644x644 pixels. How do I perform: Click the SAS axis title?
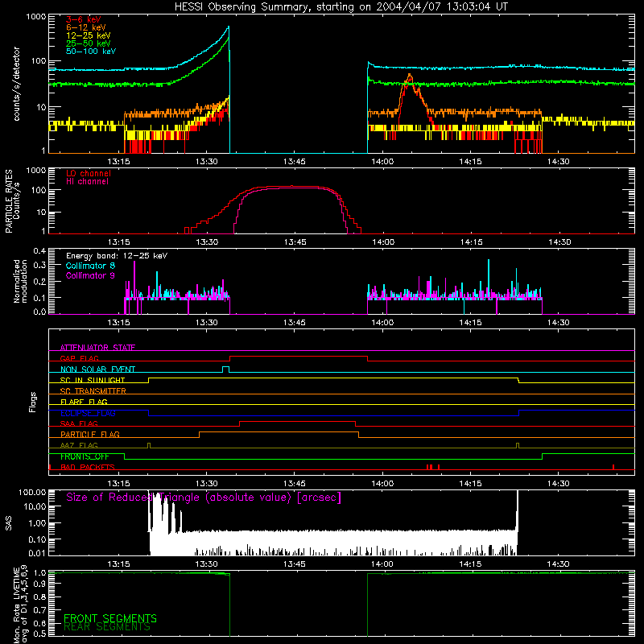9,524
